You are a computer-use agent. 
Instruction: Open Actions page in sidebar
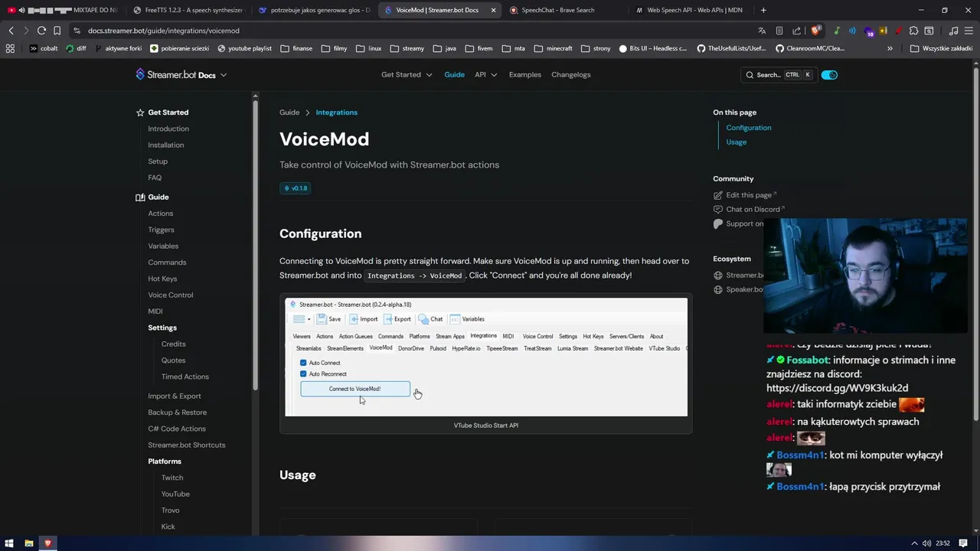tap(161, 214)
